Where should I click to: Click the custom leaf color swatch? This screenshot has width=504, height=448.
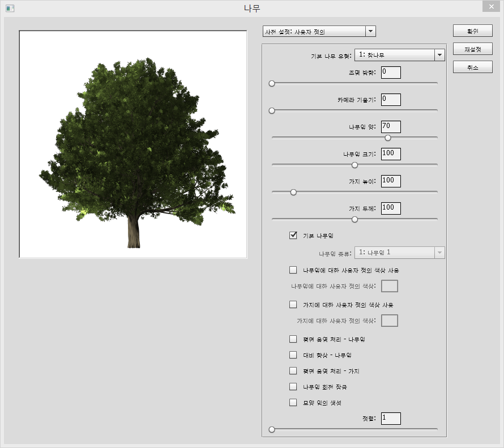(x=390, y=286)
